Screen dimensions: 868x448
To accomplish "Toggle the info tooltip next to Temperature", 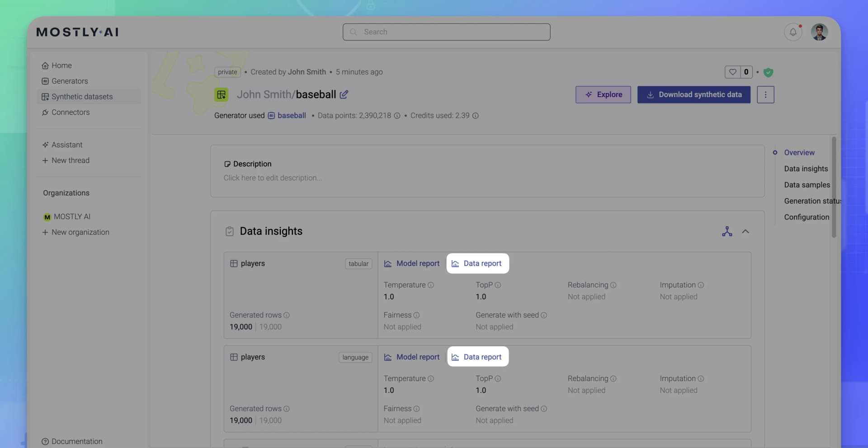I will point(431,285).
